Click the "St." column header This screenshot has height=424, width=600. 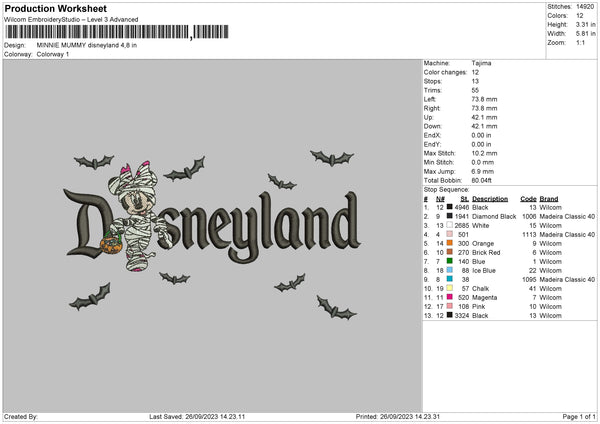(465, 199)
